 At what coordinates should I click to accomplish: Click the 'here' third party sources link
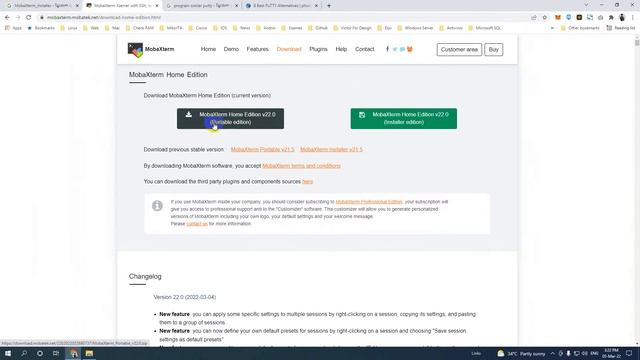click(x=307, y=182)
